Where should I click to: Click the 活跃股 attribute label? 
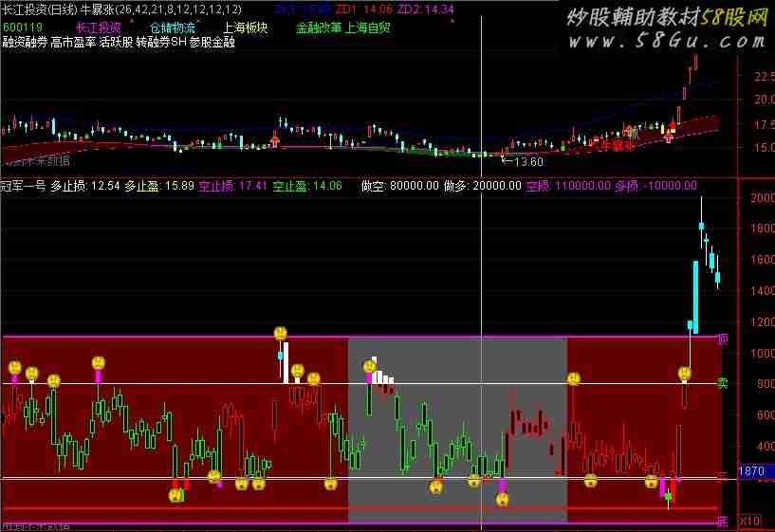[x=116, y=43]
